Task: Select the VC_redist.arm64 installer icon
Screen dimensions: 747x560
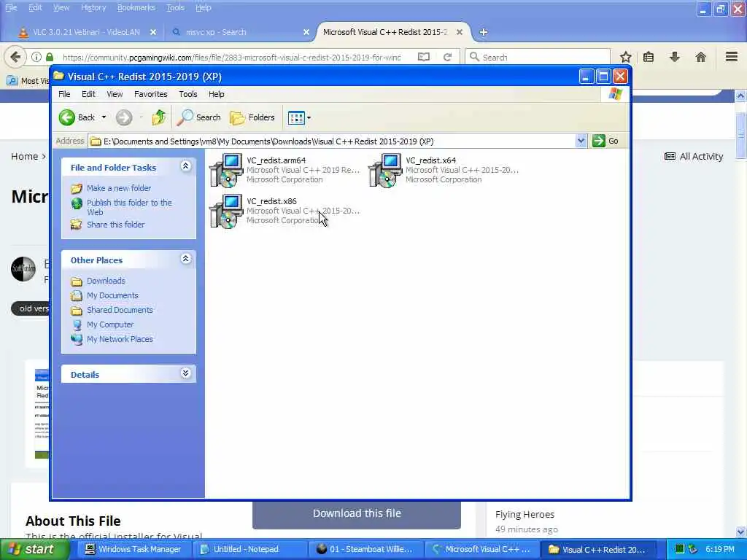Action: [x=226, y=170]
